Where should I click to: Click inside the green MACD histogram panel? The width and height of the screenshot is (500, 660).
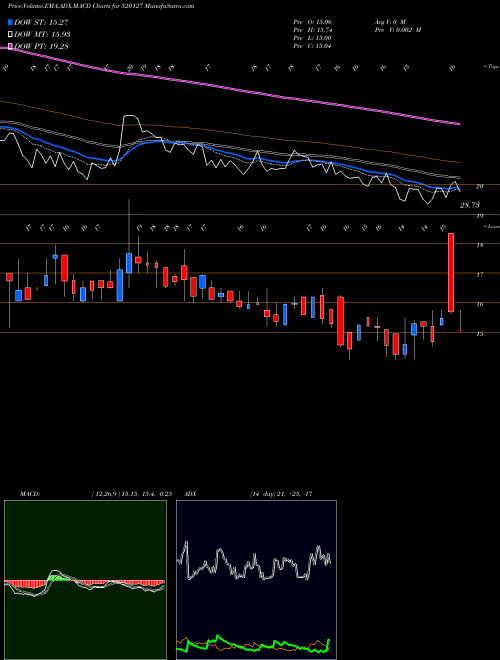(85, 580)
